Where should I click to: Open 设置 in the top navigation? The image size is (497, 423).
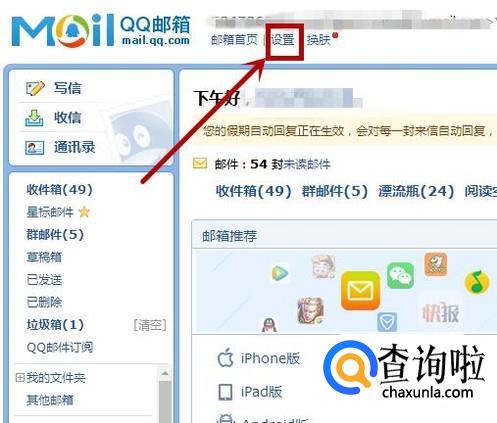pos(283,40)
